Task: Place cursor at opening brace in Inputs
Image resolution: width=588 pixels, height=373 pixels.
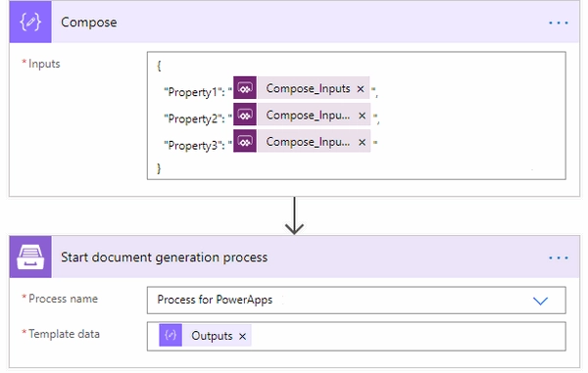Action: pos(159,66)
